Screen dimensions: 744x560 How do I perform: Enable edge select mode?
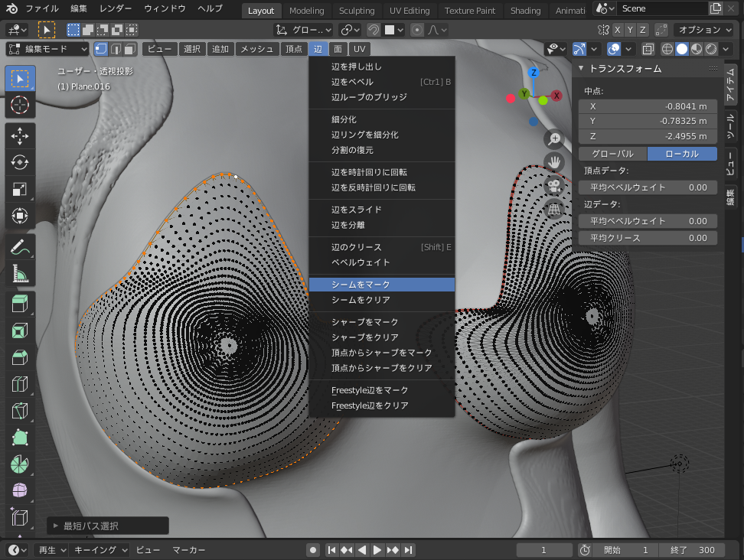tap(116, 49)
